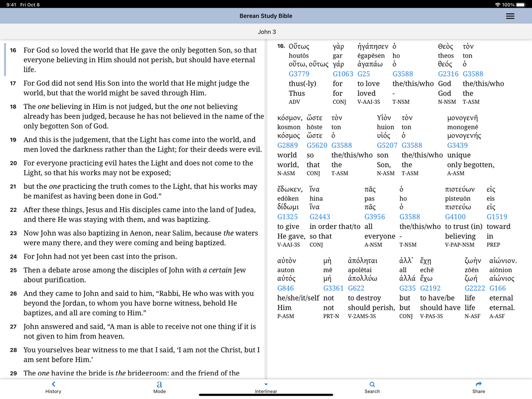Tap the gloss 'in order that/to'
The height and width of the screenshot is (399, 532).
coord(335,226)
